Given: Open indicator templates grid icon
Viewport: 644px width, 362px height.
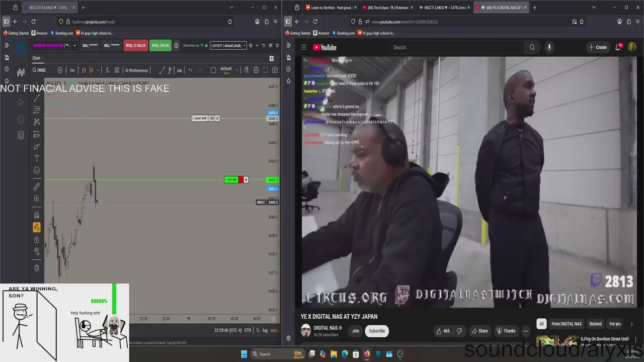Looking at the screenshot, I should tap(117, 70).
